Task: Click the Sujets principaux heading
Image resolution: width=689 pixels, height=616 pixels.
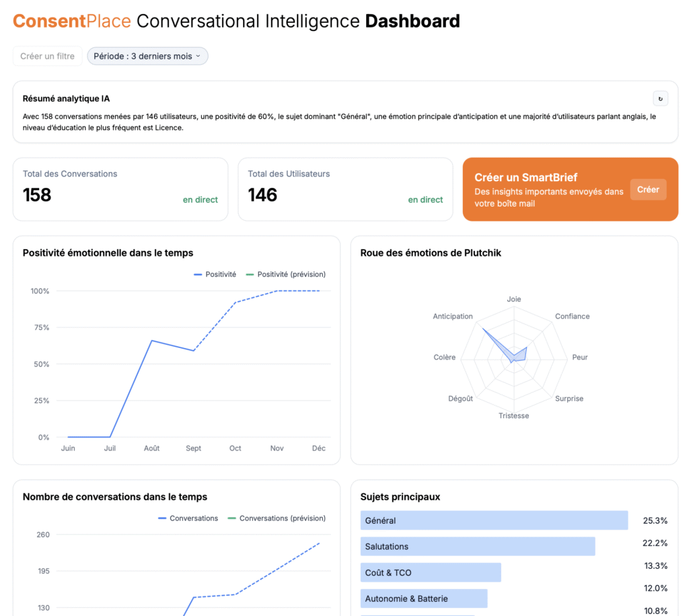Action: pos(400,497)
